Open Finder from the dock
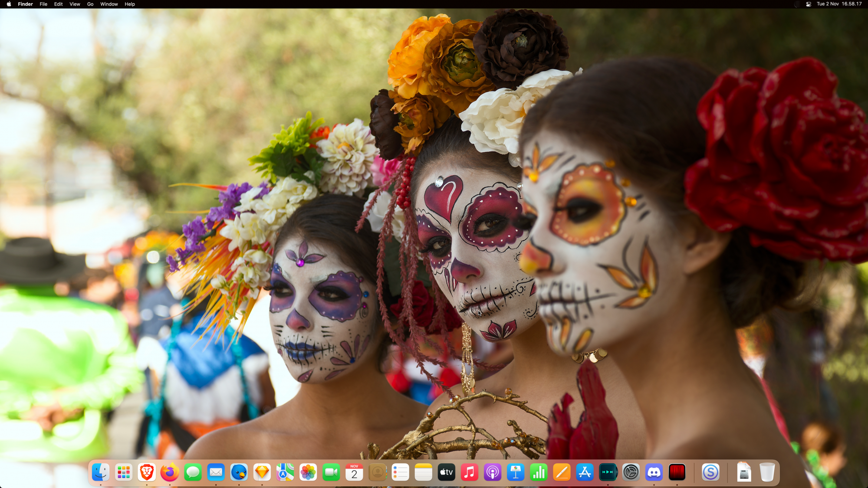 click(x=101, y=472)
